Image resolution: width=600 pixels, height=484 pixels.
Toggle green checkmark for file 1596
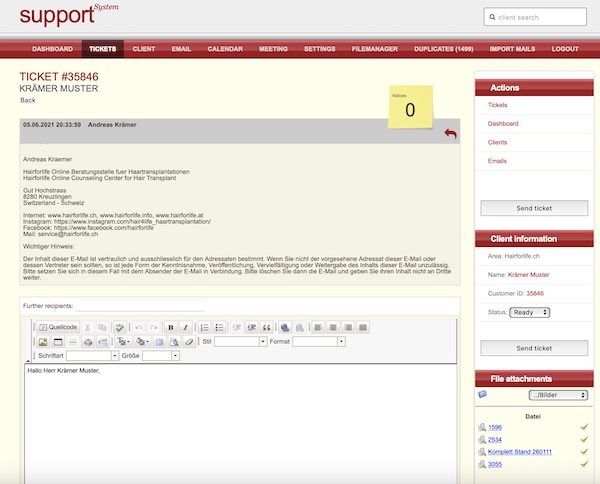click(584, 427)
